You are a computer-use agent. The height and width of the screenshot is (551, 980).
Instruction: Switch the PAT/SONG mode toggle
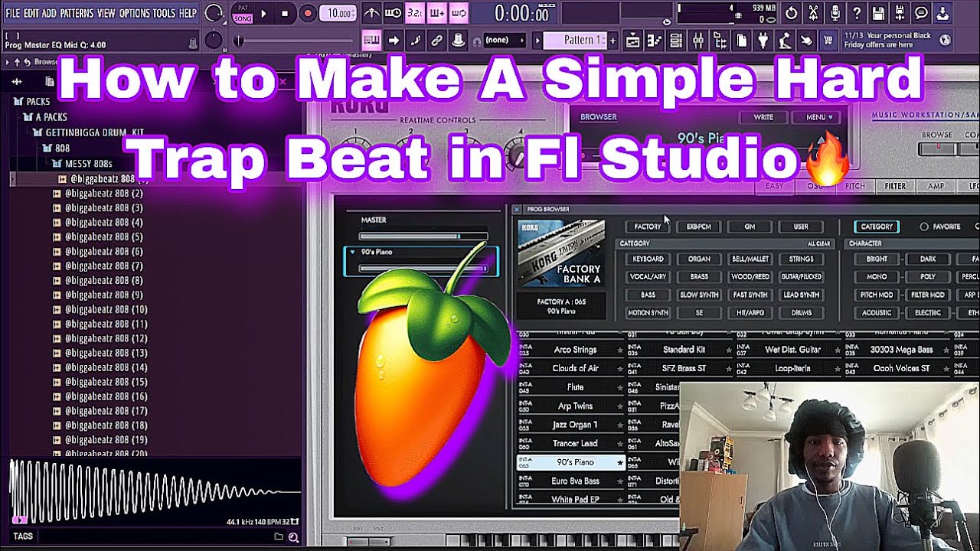tap(242, 13)
